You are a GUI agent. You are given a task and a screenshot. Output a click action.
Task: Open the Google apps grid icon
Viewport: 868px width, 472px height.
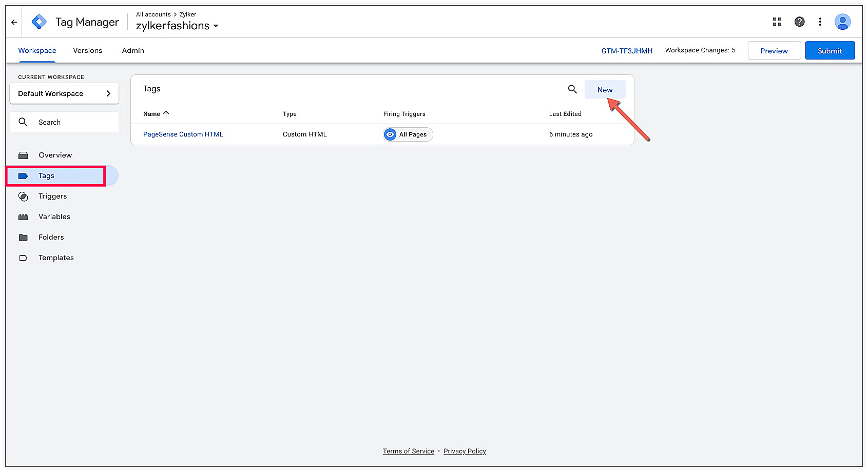click(777, 22)
